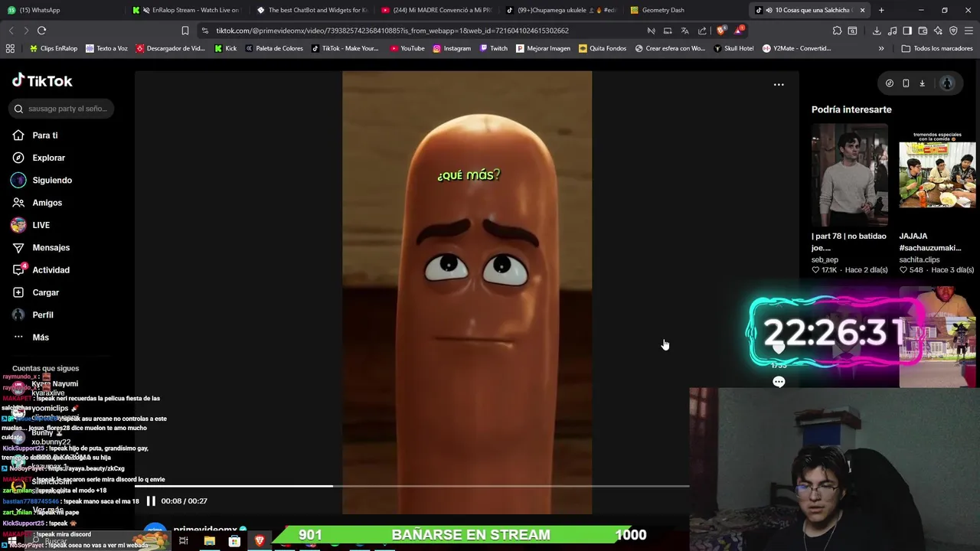Open the Para ti feed

pos(35,135)
